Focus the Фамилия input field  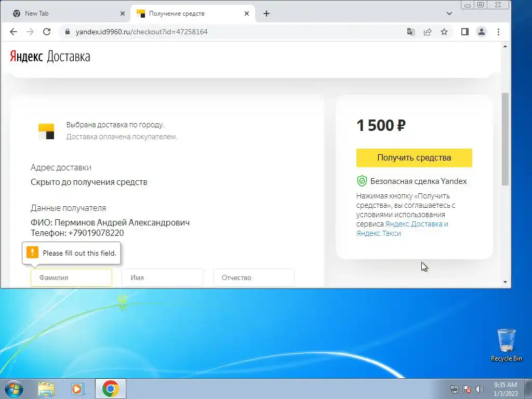click(71, 277)
